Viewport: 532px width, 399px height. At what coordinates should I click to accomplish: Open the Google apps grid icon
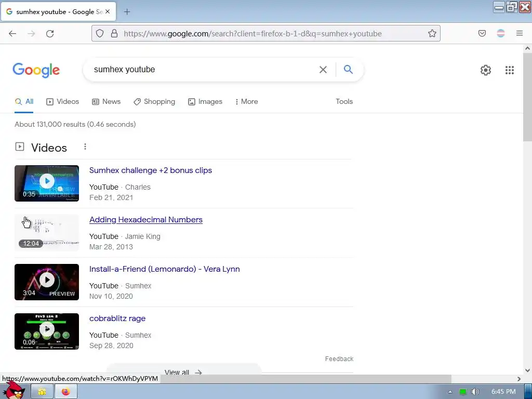pyautogui.click(x=510, y=70)
